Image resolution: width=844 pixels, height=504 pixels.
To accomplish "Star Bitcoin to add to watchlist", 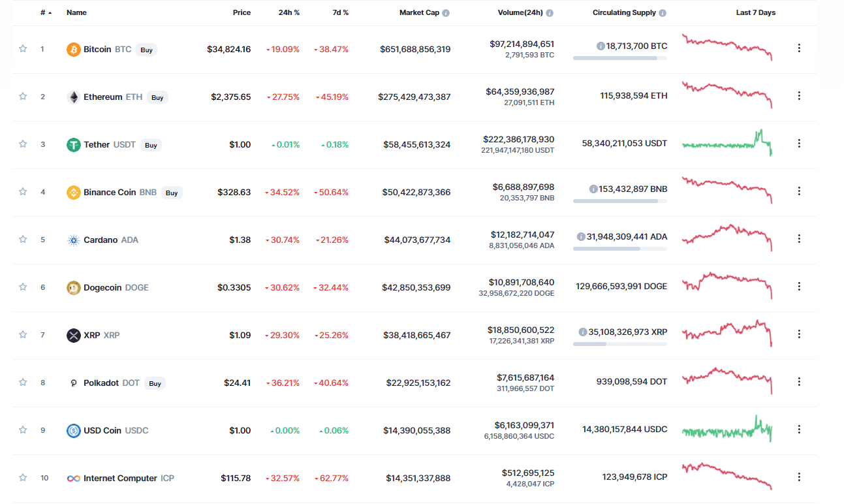I will coord(23,49).
